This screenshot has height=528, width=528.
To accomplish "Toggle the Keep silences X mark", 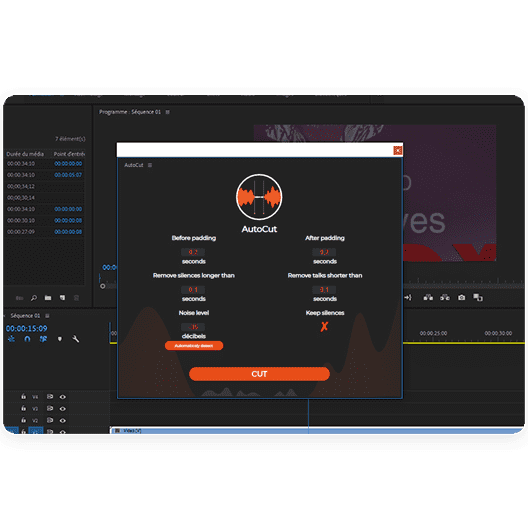I will 324,326.
